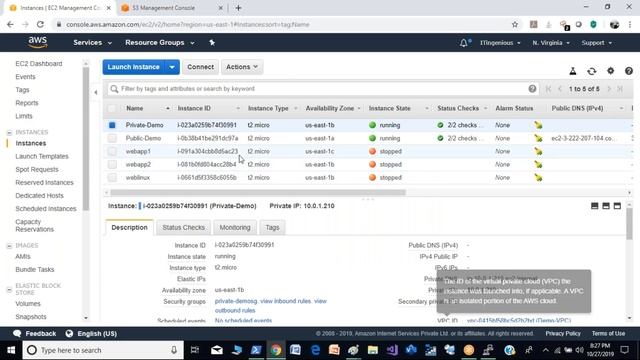Click the horizontal table scrollbar
The height and width of the screenshot is (360, 640).
click(x=258, y=192)
